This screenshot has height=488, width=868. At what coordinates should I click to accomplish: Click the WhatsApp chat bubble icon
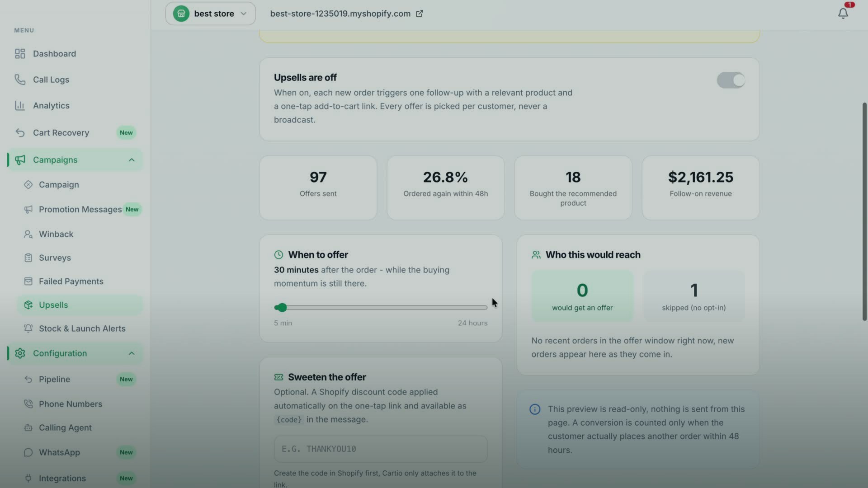click(28, 452)
